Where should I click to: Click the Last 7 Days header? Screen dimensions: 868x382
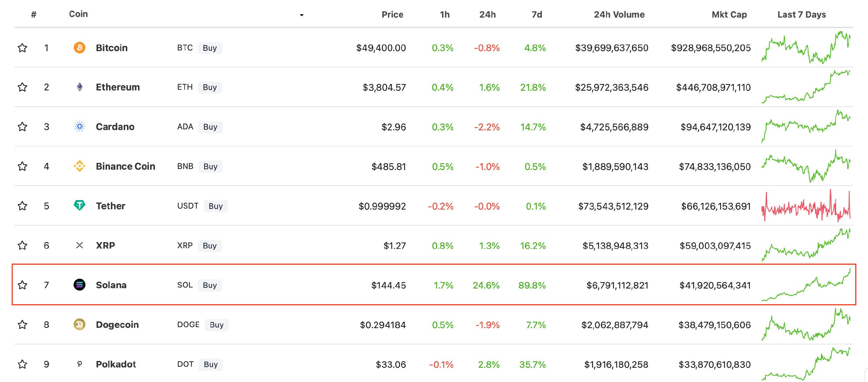coord(802,15)
